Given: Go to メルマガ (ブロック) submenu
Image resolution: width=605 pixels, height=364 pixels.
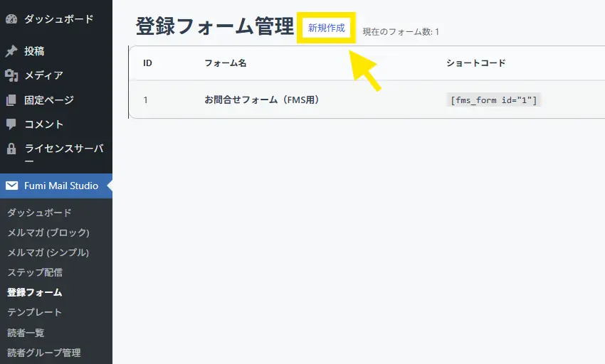Looking at the screenshot, I should (48, 232).
